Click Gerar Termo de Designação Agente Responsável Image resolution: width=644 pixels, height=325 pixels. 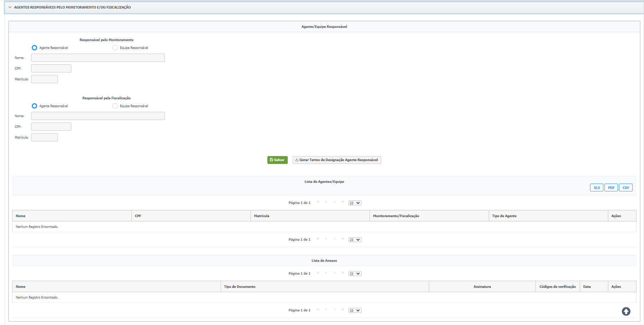coord(337,160)
